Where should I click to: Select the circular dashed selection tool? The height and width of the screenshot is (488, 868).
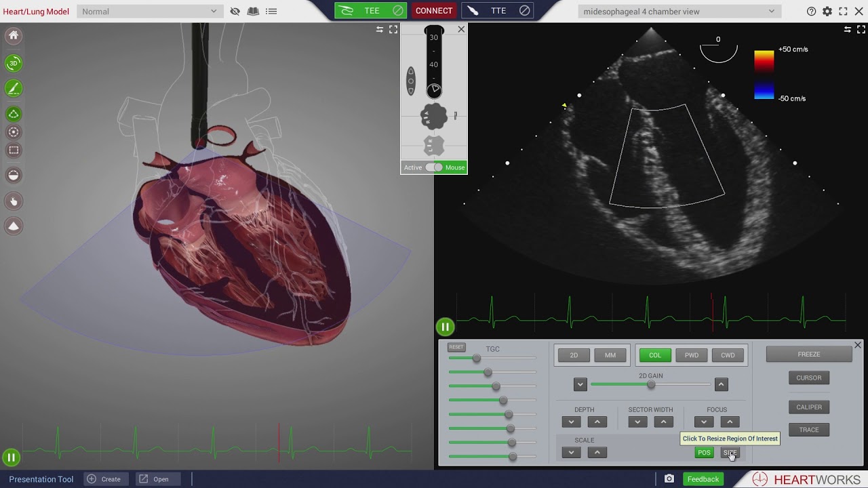[x=14, y=132]
